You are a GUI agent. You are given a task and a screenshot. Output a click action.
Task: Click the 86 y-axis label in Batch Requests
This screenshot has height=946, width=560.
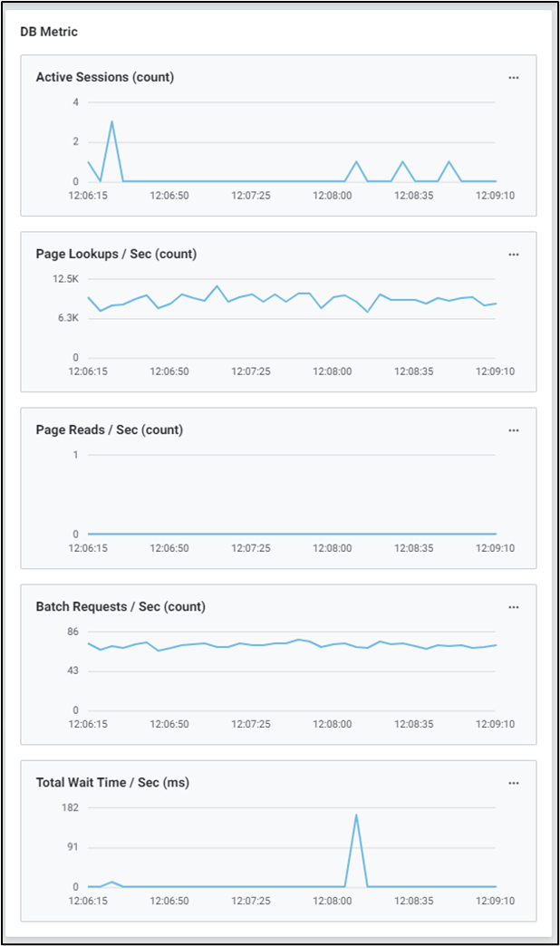click(72, 632)
